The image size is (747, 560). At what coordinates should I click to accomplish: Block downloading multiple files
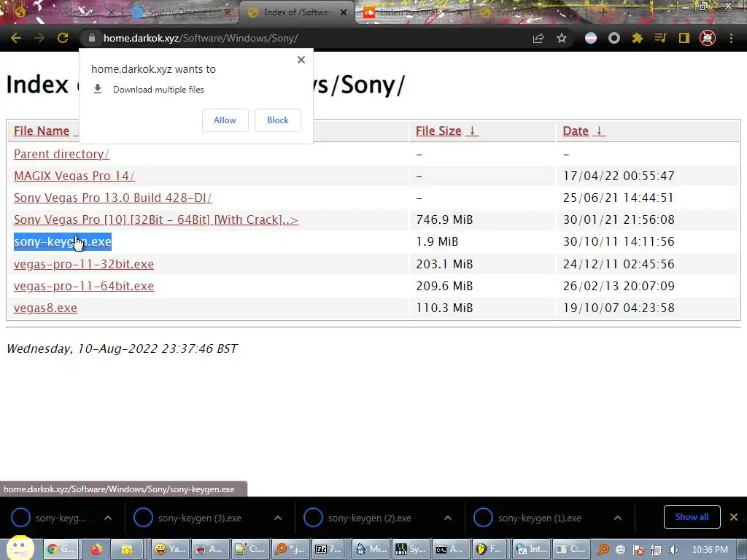(278, 120)
